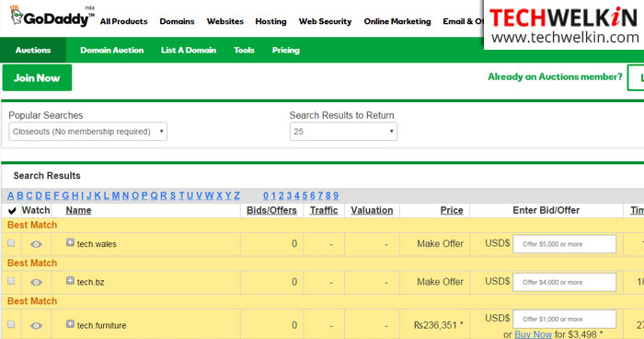644x339 pixels.
Task: Tick the tech.bz row checkbox
Action: 11,281
